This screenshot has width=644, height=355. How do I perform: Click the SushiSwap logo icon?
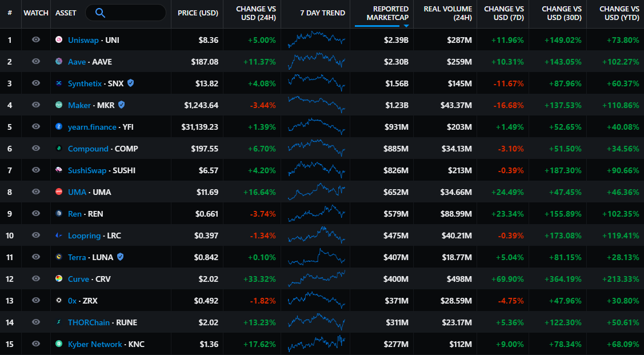59,170
